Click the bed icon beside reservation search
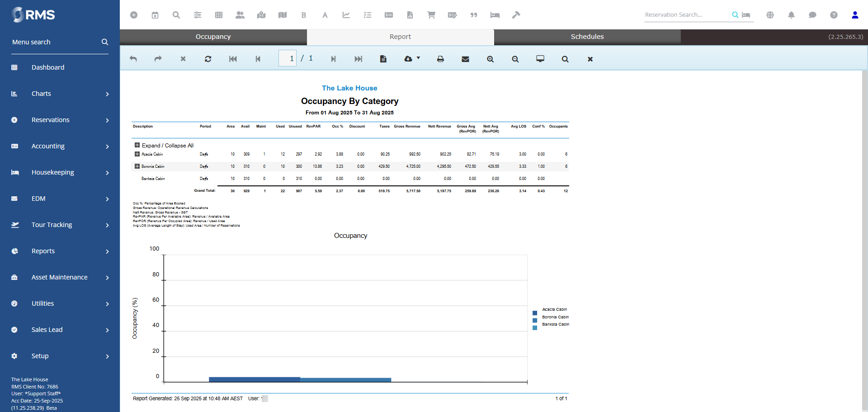The image size is (868, 412). tap(746, 15)
